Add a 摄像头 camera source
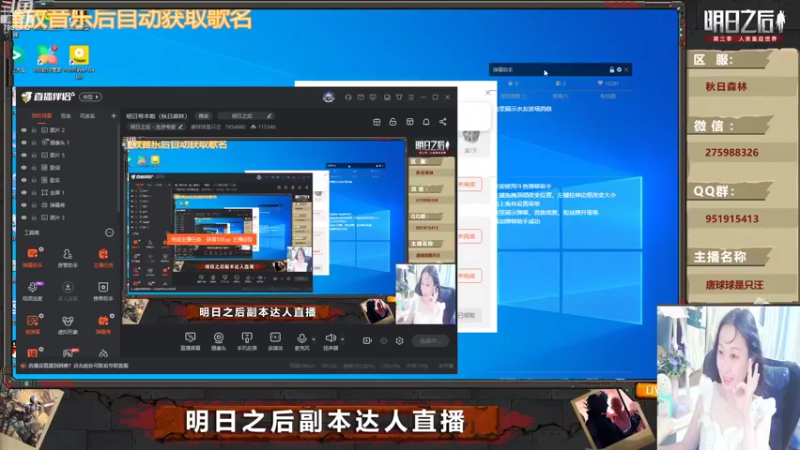Viewport: 800px width, 450px height. click(x=218, y=341)
